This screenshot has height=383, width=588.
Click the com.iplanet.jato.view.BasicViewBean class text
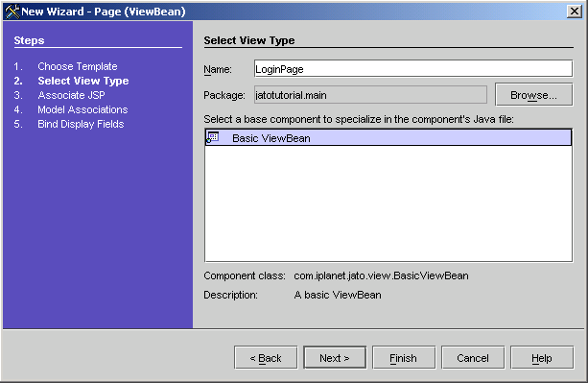pyautogui.click(x=381, y=275)
